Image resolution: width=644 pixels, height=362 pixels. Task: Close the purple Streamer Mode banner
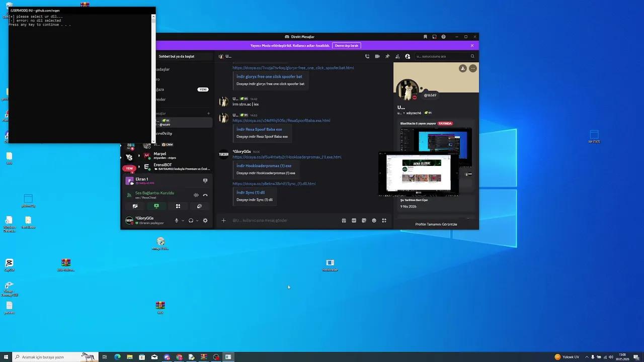[x=472, y=45]
